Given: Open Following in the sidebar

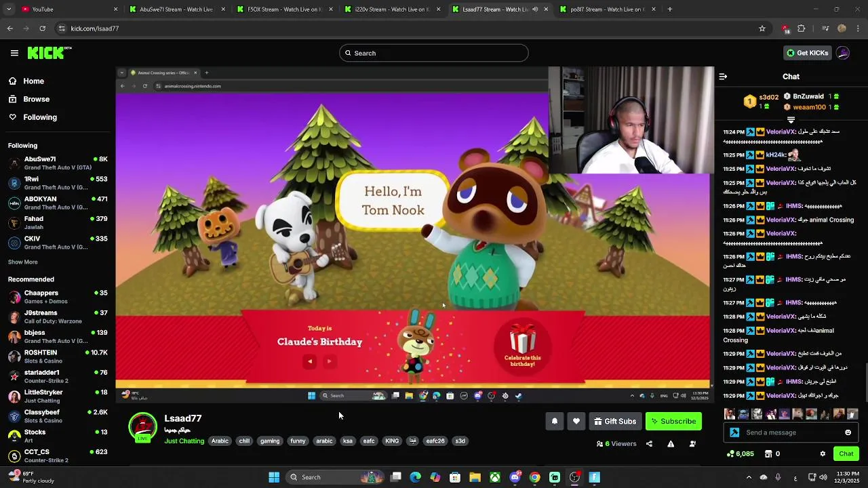Looking at the screenshot, I should click(x=40, y=117).
